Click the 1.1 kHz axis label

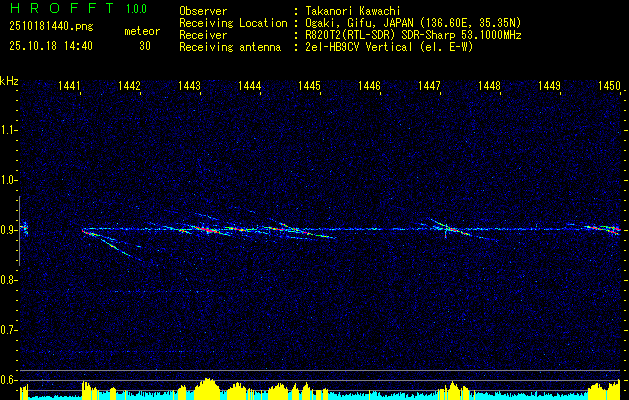coord(8,130)
